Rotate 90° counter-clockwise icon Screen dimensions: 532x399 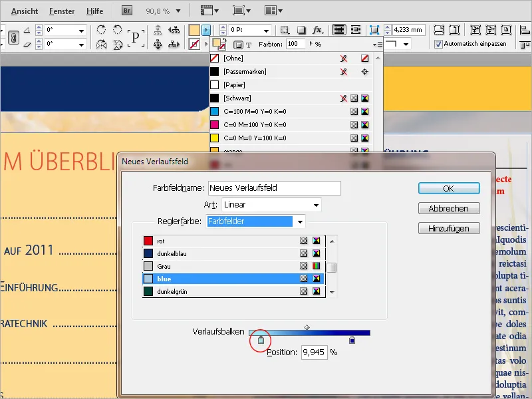[x=118, y=30]
